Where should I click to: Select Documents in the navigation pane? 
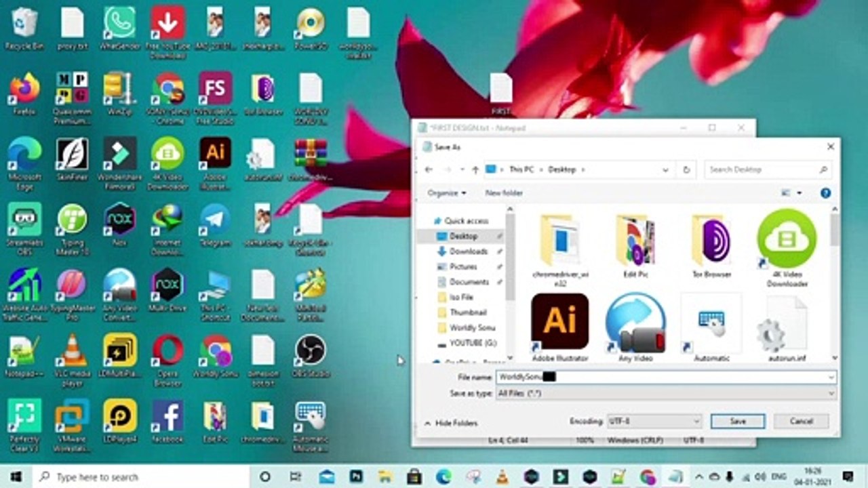(469, 282)
